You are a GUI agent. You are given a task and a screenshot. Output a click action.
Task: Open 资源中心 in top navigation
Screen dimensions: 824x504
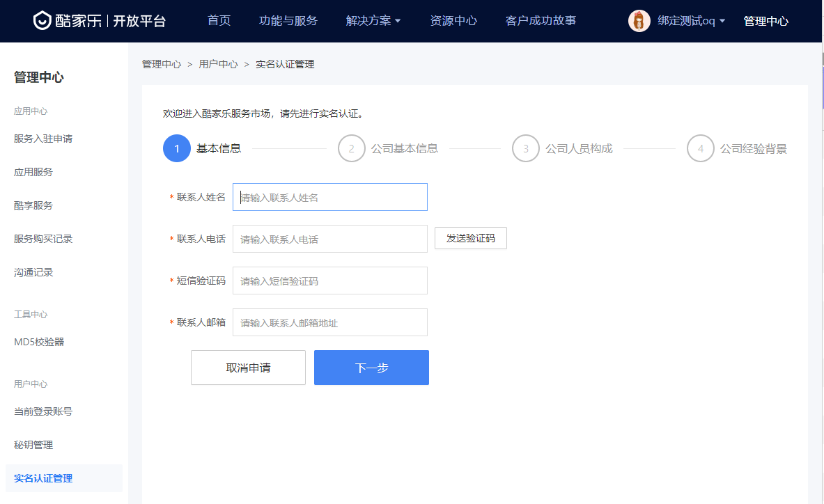453,21
